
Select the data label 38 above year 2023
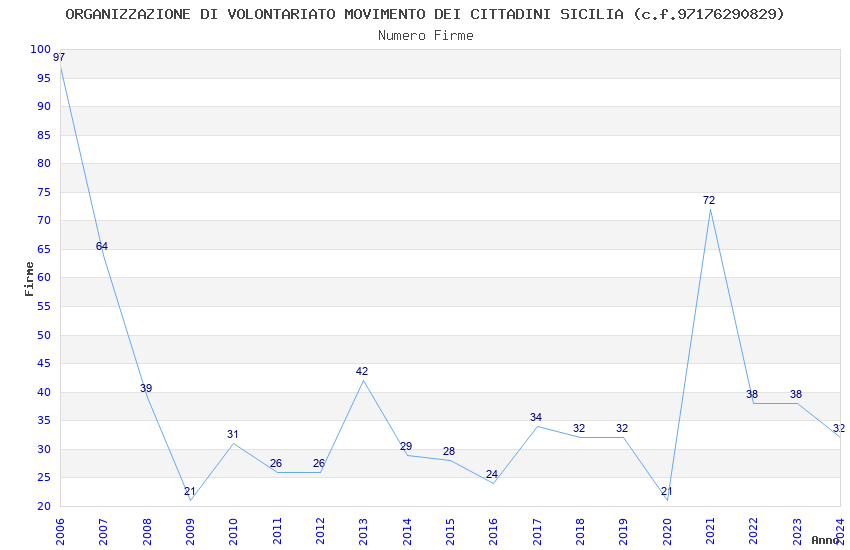796,394
